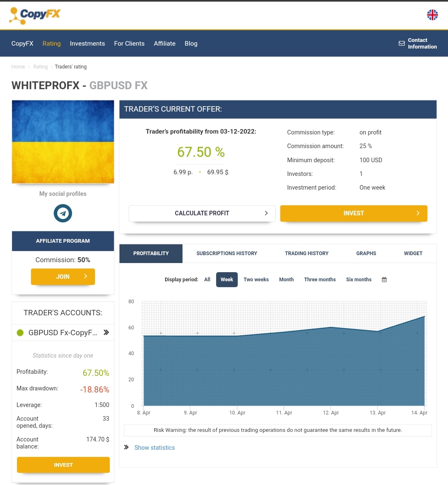The image size is (448, 485).
Task: Click the Calculate Profit button
Action: pyautogui.click(x=202, y=213)
